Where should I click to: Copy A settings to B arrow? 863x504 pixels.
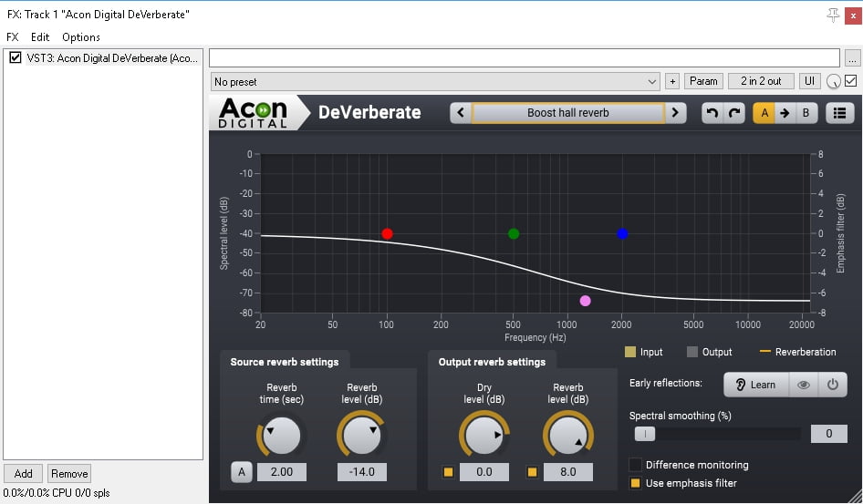(x=785, y=113)
